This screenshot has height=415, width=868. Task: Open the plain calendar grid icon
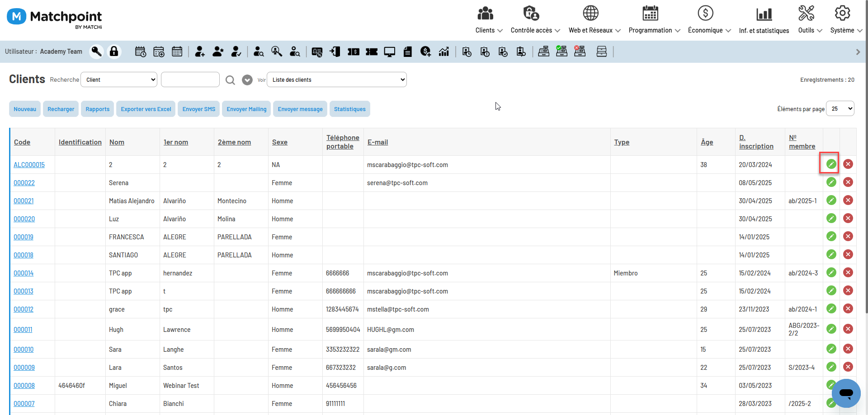click(177, 51)
